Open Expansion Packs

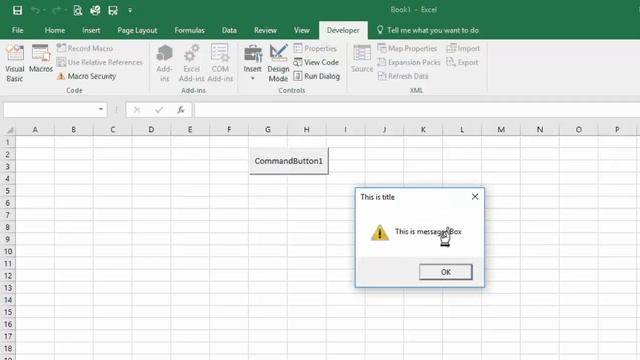pyautogui.click(x=409, y=62)
